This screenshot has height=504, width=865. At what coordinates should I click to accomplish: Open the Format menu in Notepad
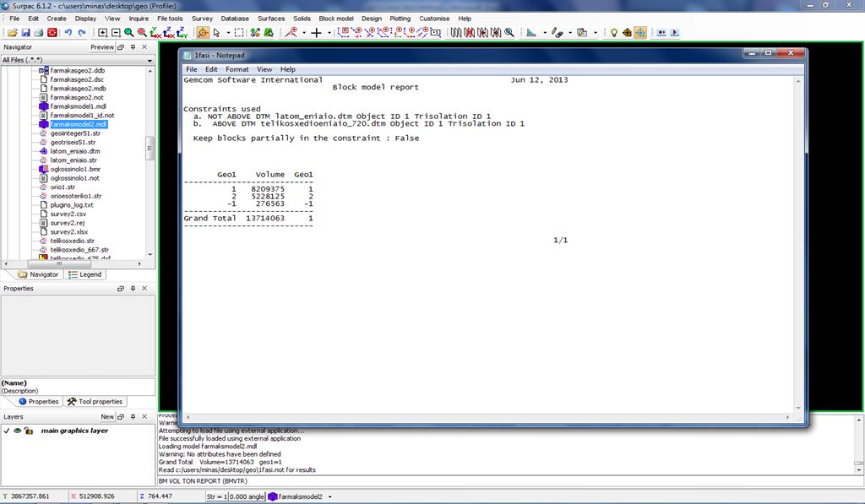237,69
